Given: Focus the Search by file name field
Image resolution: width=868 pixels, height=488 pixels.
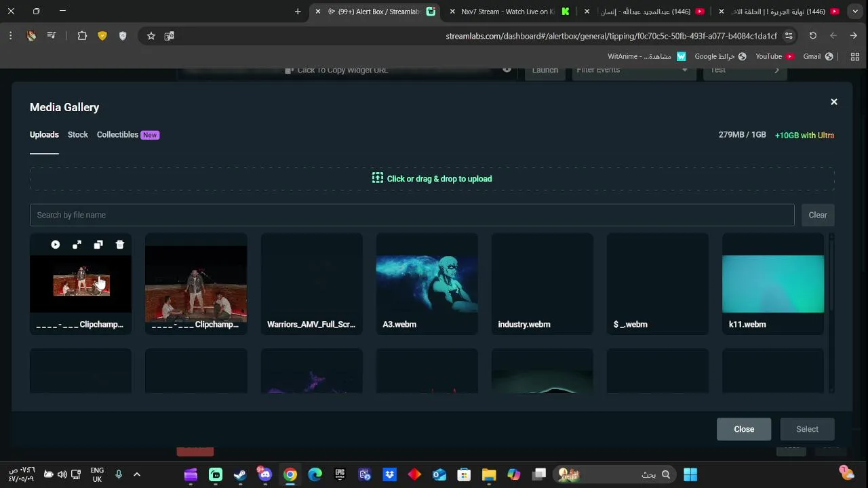Looking at the screenshot, I should pyautogui.click(x=412, y=215).
